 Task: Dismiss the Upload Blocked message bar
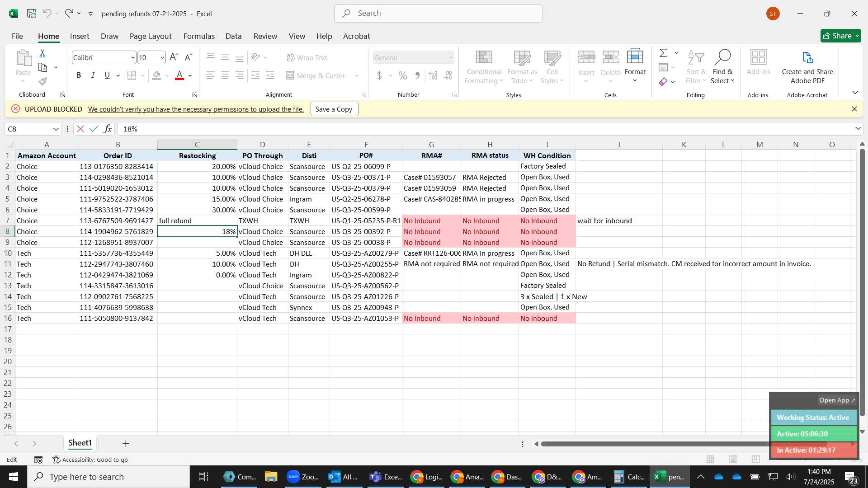click(x=854, y=109)
